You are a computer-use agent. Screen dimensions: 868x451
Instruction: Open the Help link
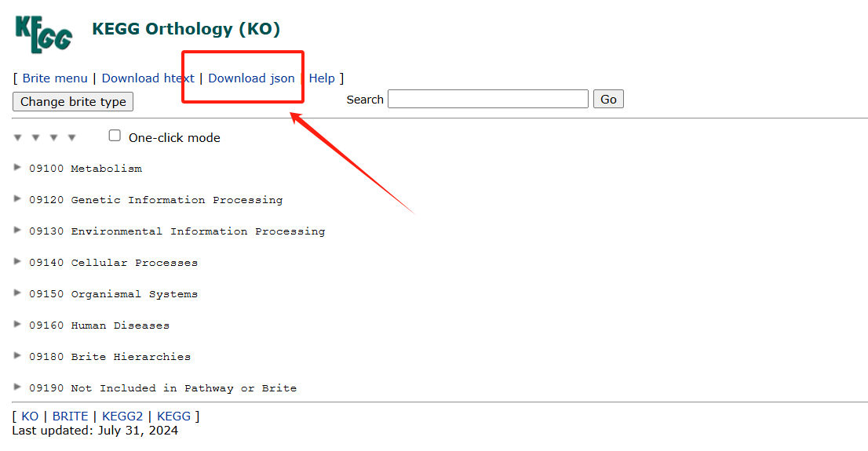(322, 78)
